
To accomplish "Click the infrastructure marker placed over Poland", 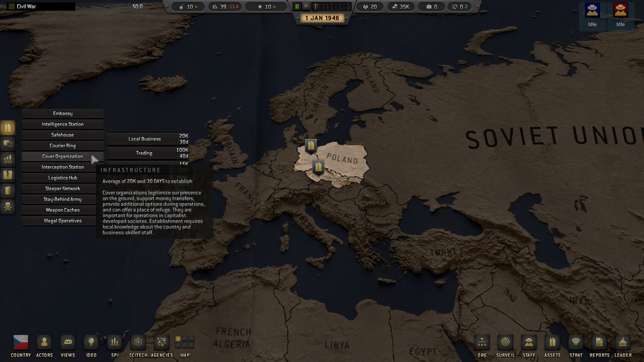I will tap(310, 146).
